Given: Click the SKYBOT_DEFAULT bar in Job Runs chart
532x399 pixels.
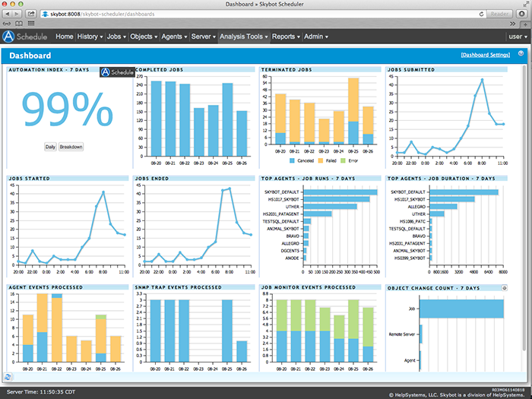Looking at the screenshot, I should coord(340,192).
